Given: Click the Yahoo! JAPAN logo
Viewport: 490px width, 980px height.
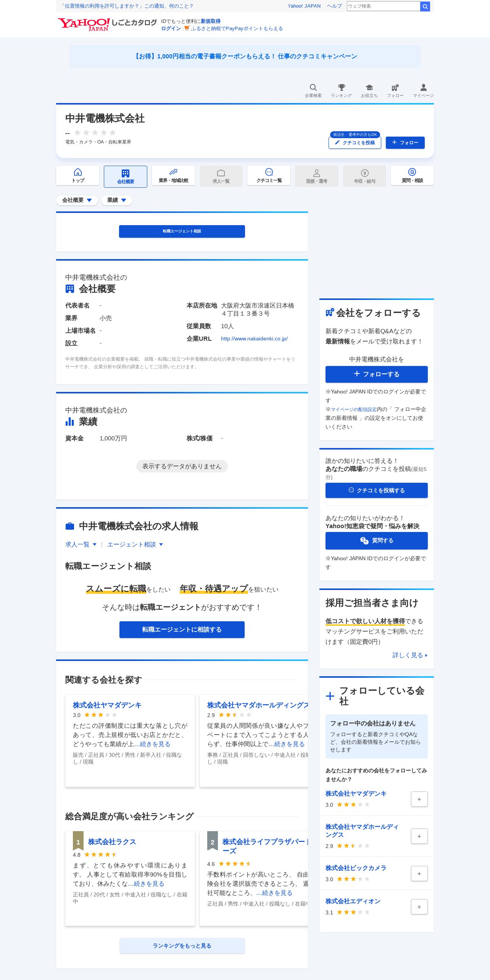Looking at the screenshot, I should 84,25.
